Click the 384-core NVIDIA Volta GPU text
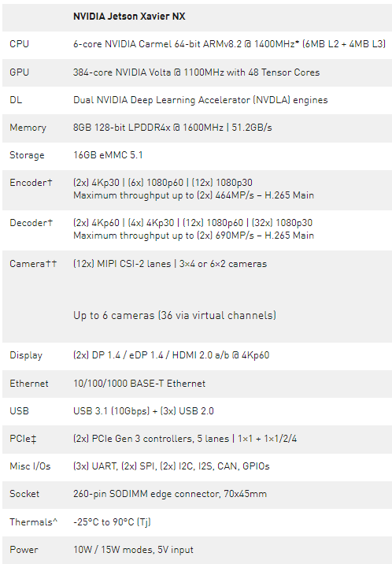 (196, 72)
